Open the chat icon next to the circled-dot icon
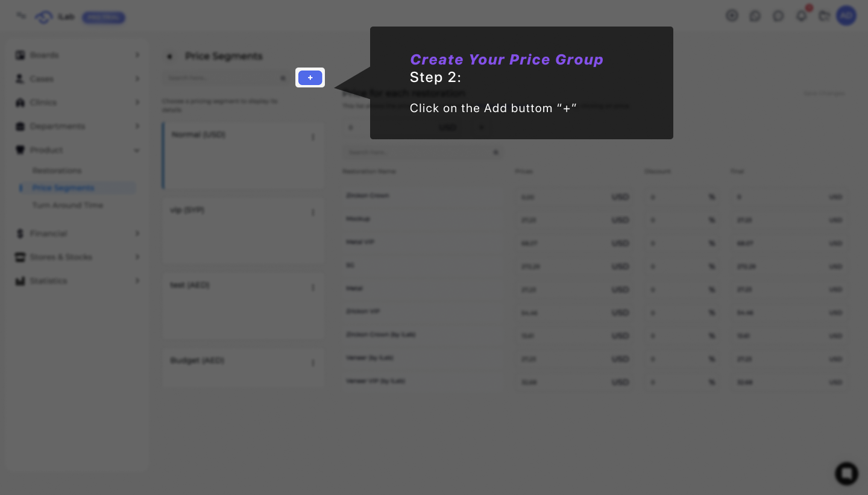 pyautogui.click(x=755, y=16)
